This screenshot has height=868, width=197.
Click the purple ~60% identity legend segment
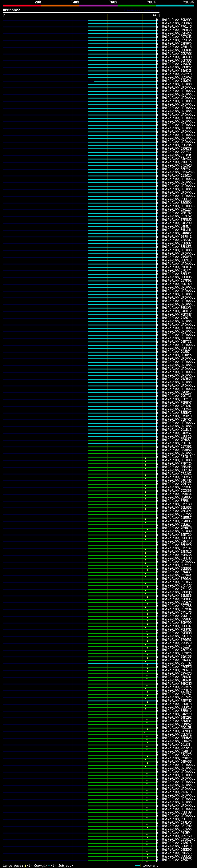point(99,6)
